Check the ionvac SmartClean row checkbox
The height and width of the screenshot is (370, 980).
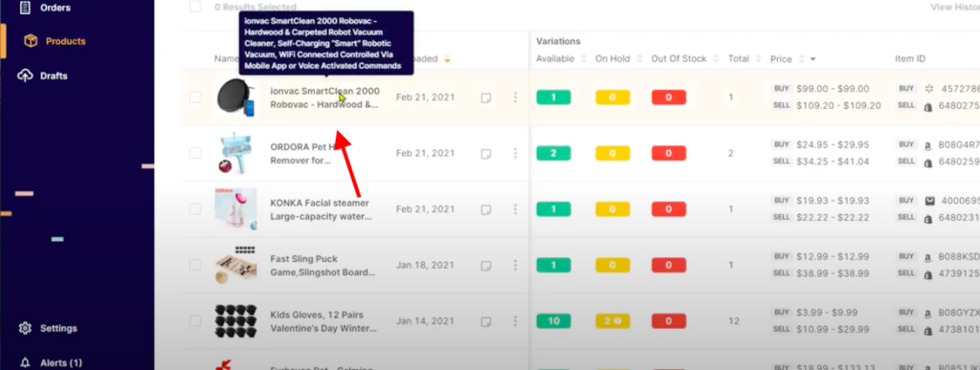(195, 97)
